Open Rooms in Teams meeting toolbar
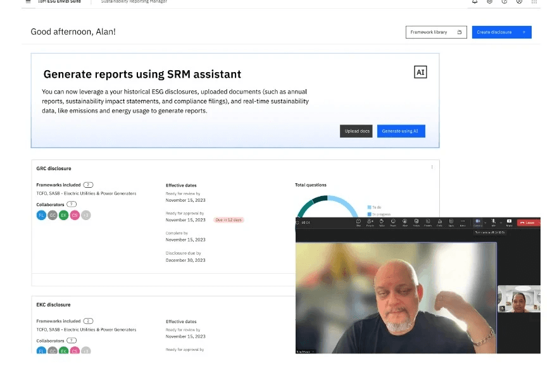The width and height of the screenshot is (557, 392). pos(428,223)
